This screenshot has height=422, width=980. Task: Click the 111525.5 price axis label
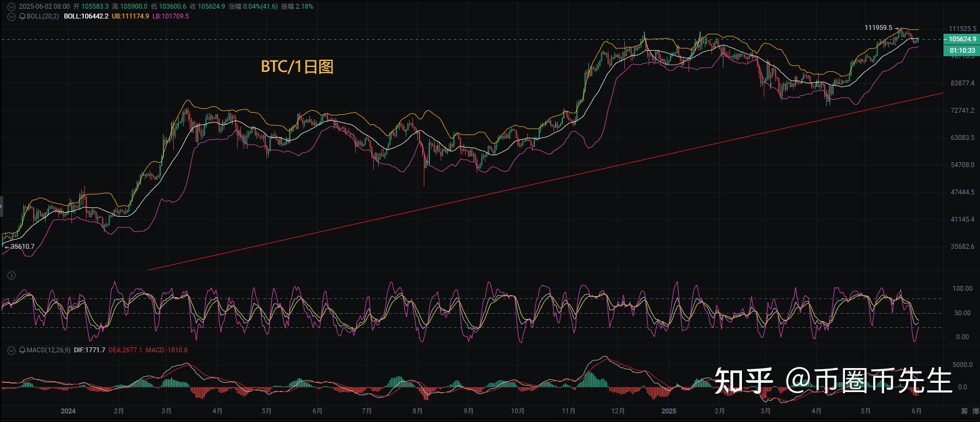[963, 29]
